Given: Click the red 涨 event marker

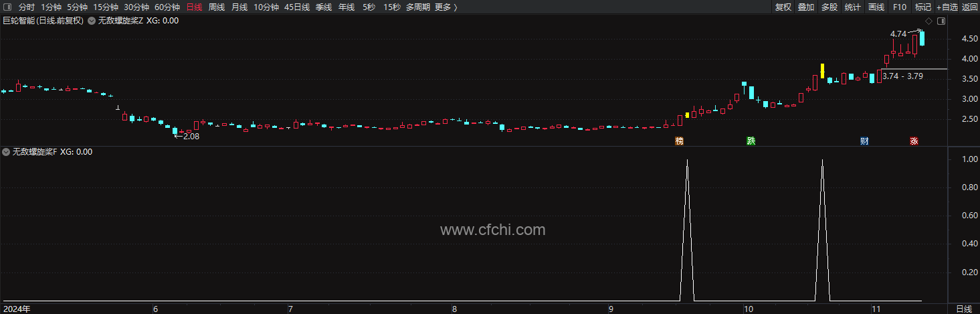Looking at the screenshot, I should click(x=914, y=141).
